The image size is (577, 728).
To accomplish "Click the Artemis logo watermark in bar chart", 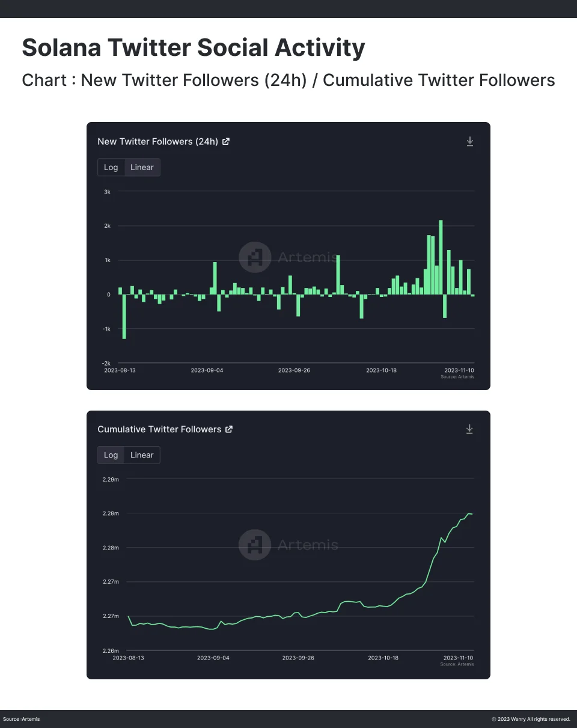I will click(255, 257).
